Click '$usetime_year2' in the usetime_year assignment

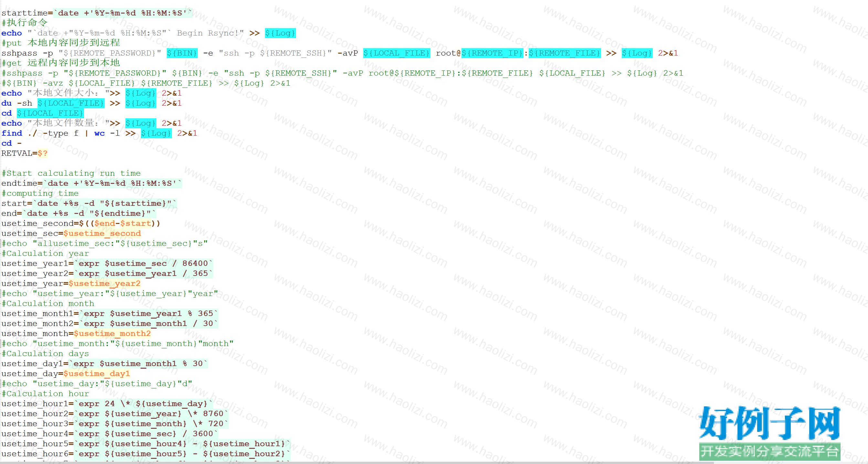coord(104,283)
